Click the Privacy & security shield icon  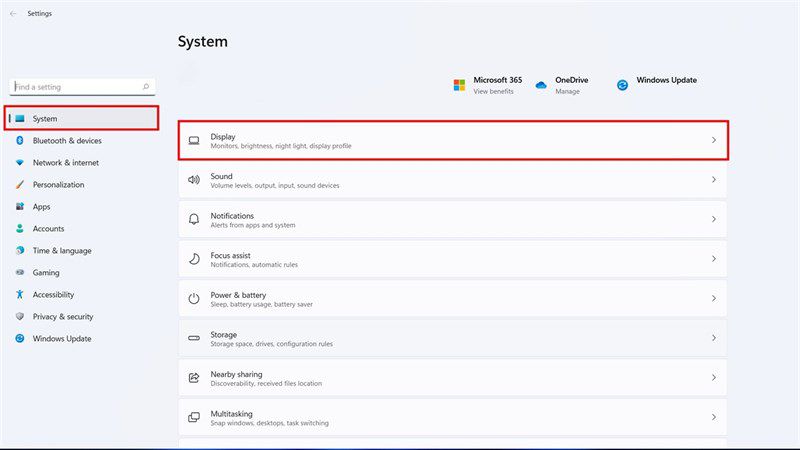(x=20, y=316)
